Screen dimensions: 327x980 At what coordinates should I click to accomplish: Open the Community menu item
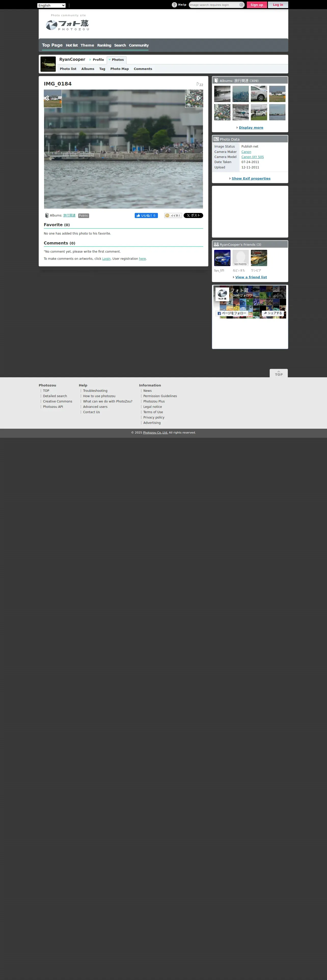click(x=139, y=45)
